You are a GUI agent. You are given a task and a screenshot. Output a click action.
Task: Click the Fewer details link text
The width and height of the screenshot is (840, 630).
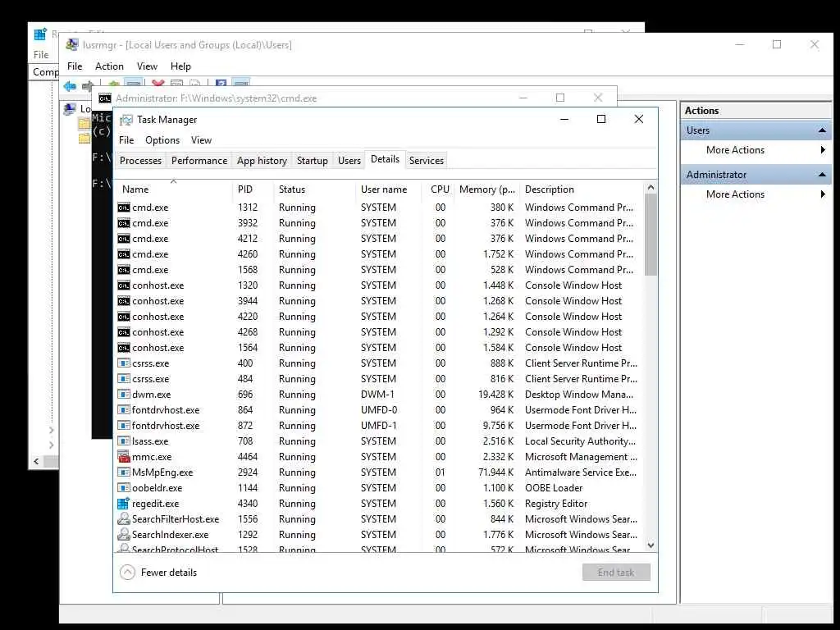169,573
